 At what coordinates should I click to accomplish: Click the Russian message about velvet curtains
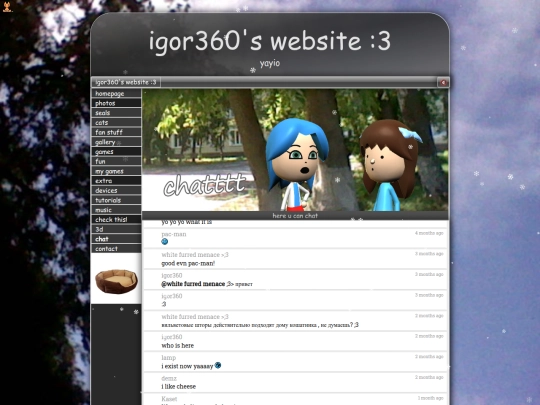[x=260, y=325]
